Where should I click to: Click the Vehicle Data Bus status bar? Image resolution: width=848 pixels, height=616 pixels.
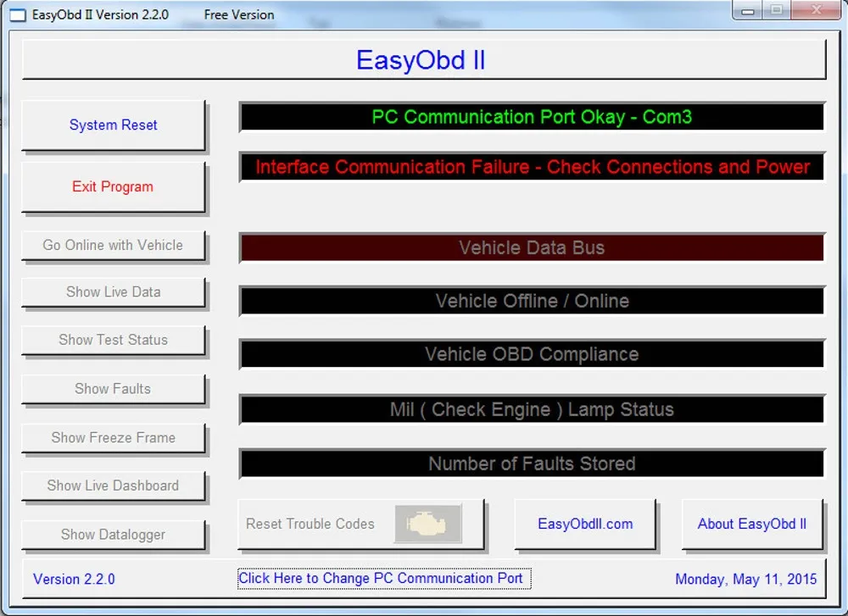[533, 247]
